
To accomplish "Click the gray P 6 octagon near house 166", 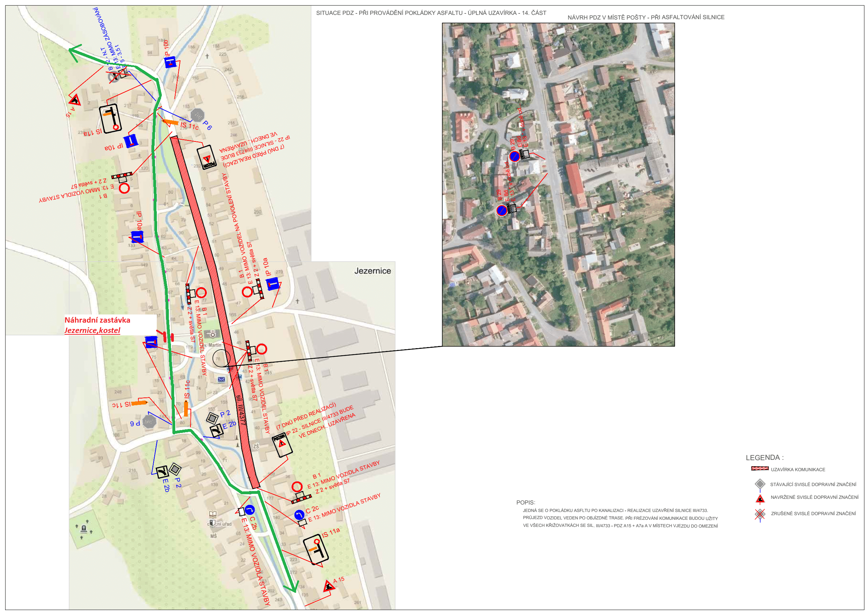I will 149,422.
